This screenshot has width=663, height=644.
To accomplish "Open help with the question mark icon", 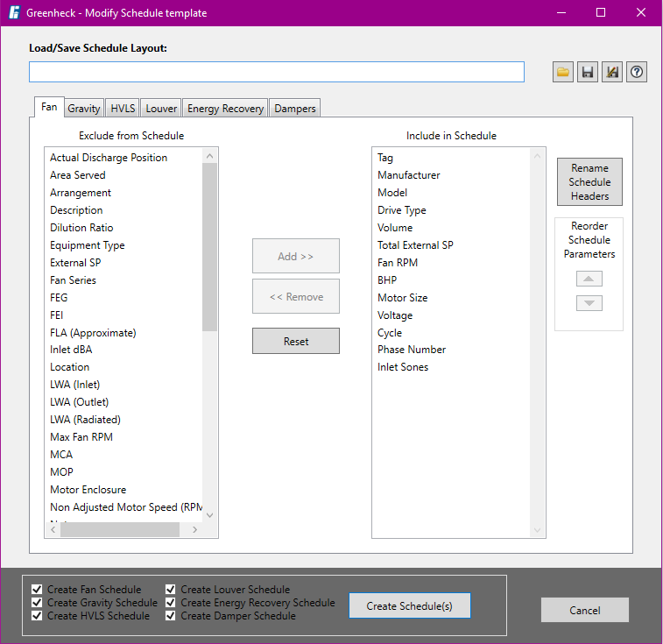I will (637, 72).
